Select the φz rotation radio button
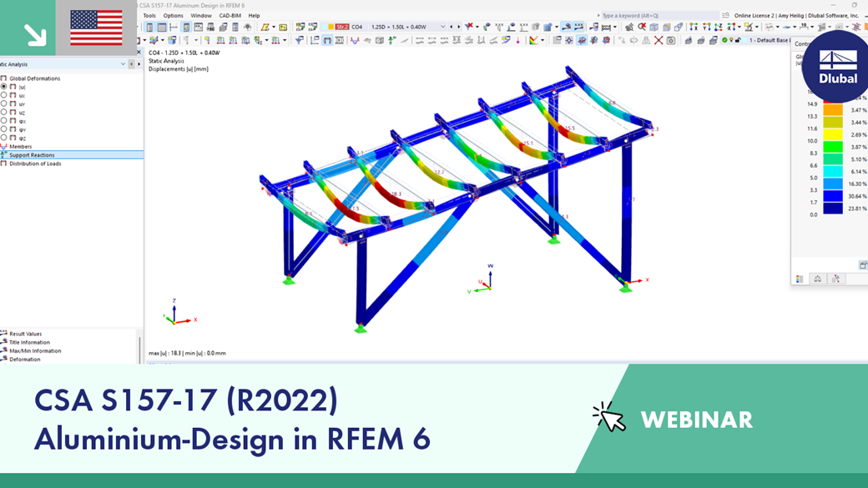 pos(4,138)
